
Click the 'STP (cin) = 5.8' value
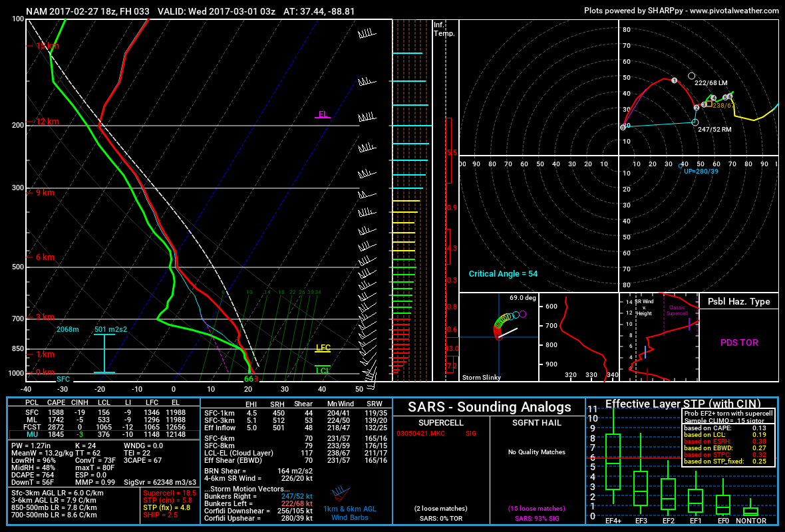coord(168,500)
